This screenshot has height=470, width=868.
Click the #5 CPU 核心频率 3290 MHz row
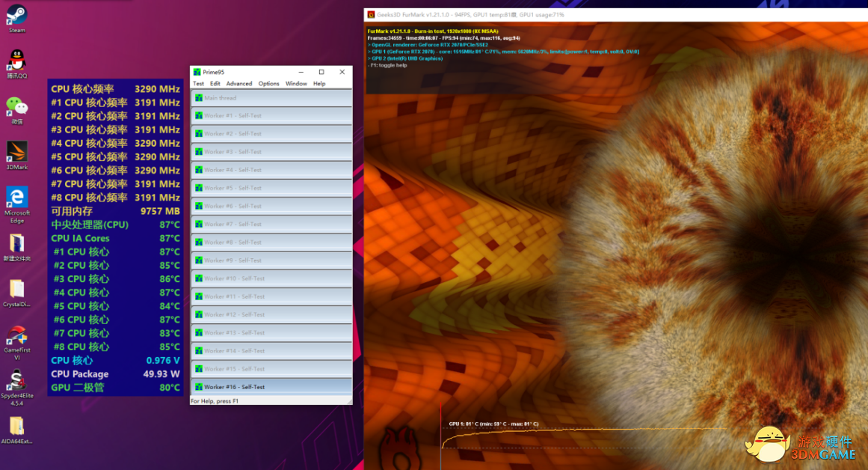click(115, 157)
